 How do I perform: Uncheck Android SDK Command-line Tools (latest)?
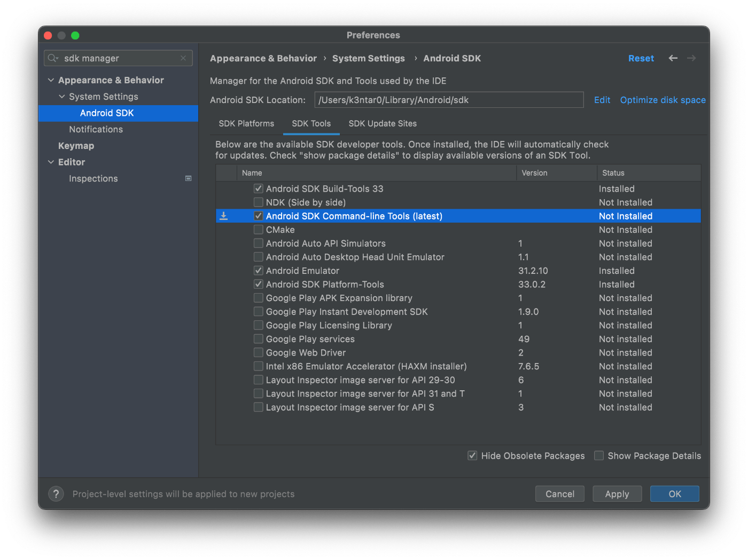[259, 216]
